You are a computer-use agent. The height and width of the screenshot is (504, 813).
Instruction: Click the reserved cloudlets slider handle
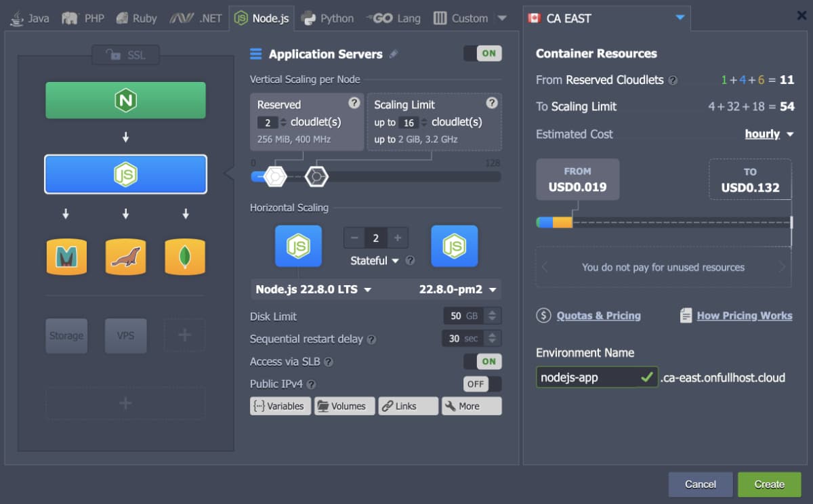(275, 177)
